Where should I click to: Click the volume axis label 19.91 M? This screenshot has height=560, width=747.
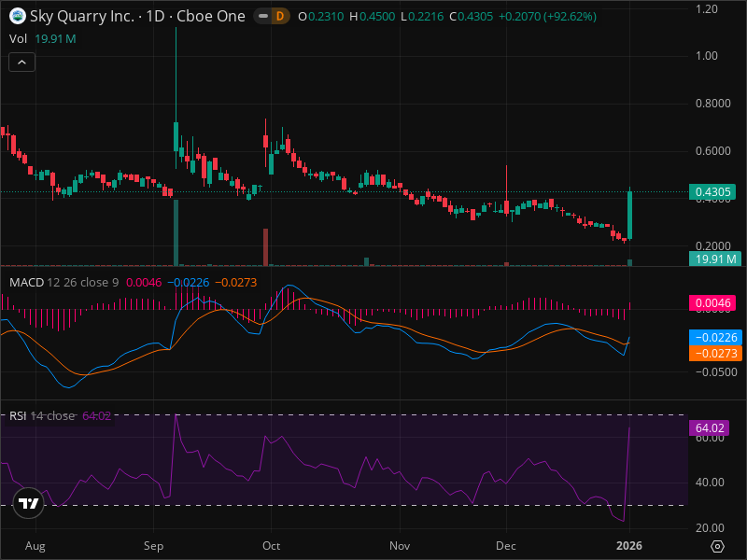tap(715, 259)
